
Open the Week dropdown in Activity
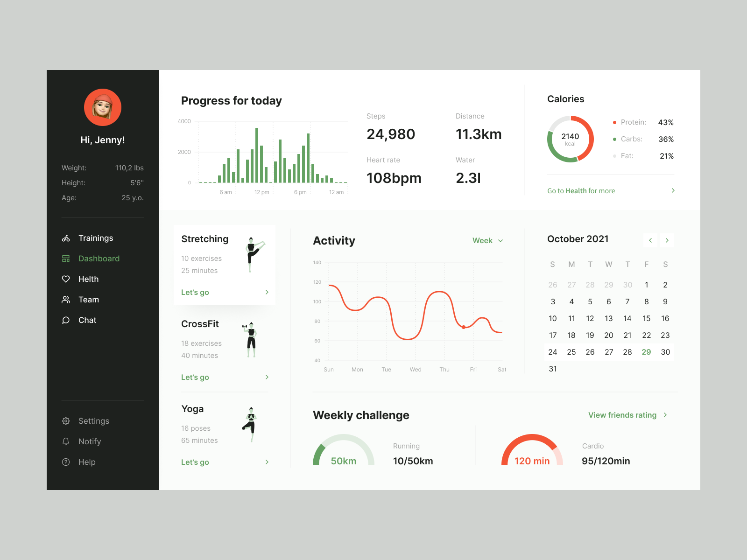pos(487,241)
